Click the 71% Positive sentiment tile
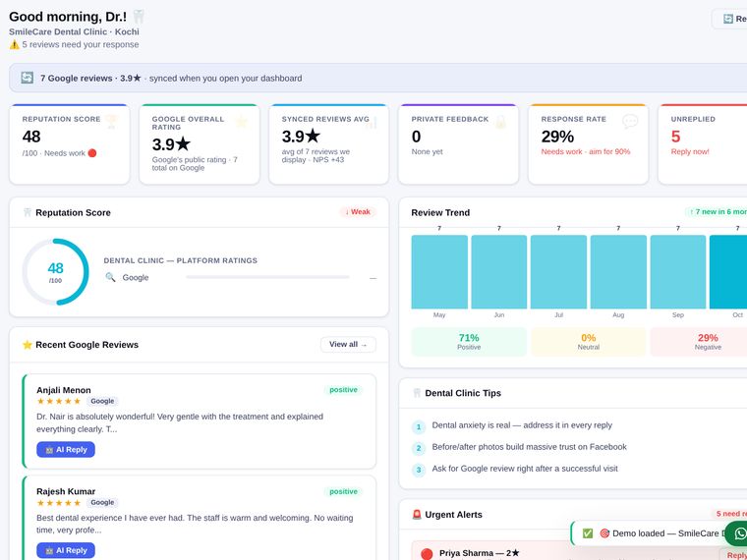The width and height of the screenshot is (747, 560). point(469,342)
